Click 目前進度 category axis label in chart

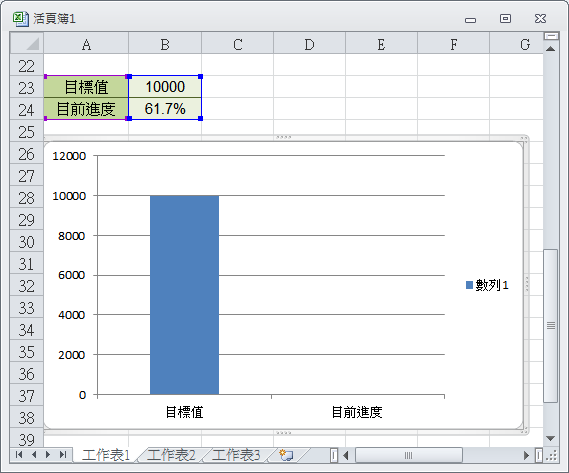(x=357, y=412)
